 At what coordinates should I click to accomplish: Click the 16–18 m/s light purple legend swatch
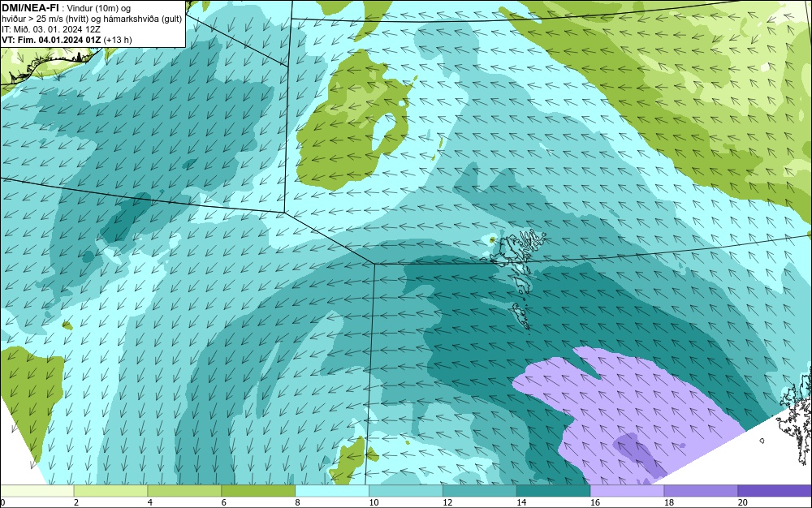[x=627, y=491]
